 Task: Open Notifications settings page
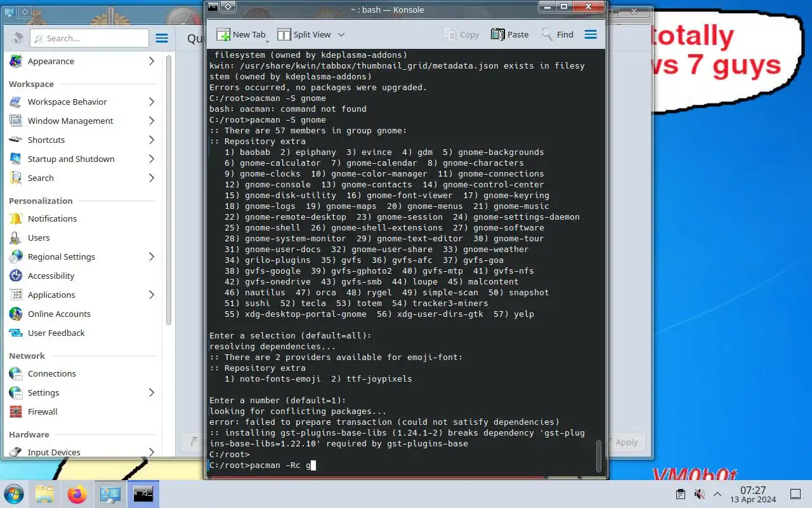(x=82, y=218)
